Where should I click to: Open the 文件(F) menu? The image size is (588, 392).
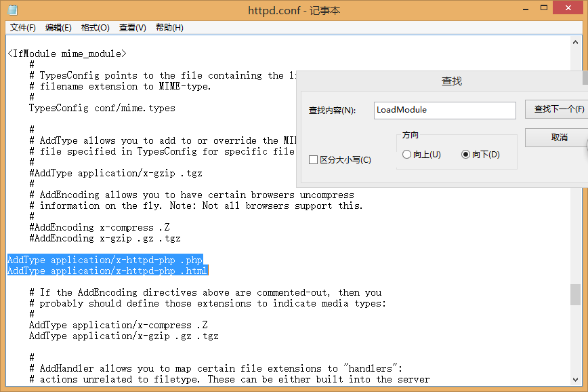click(x=22, y=28)
